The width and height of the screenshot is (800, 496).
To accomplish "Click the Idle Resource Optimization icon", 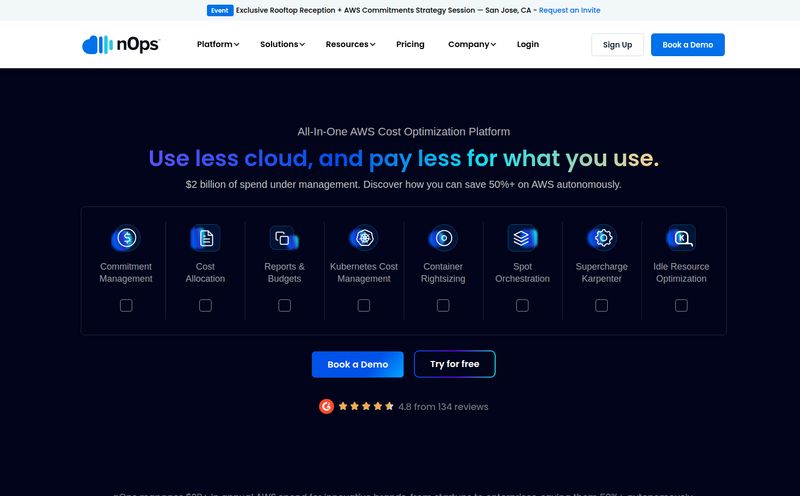I will (681, 238).
